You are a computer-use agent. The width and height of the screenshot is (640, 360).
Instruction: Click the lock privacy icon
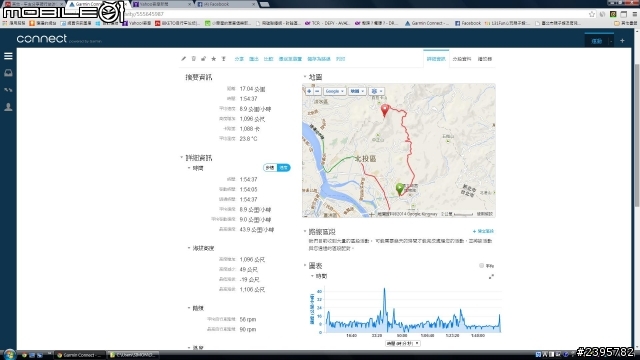(203, 59)
